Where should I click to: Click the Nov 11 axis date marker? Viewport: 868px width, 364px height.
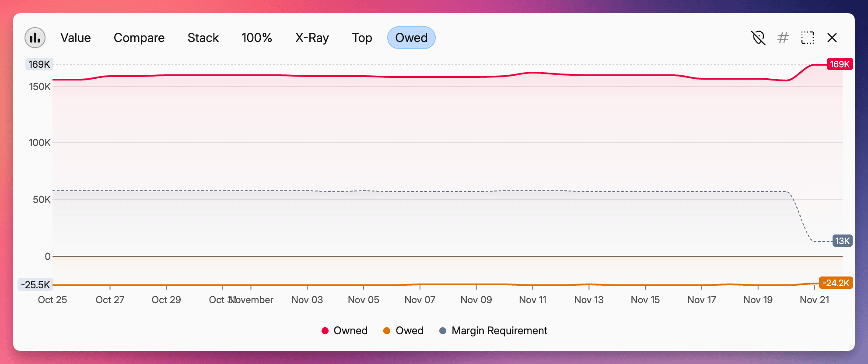click(x=532, y=300)
